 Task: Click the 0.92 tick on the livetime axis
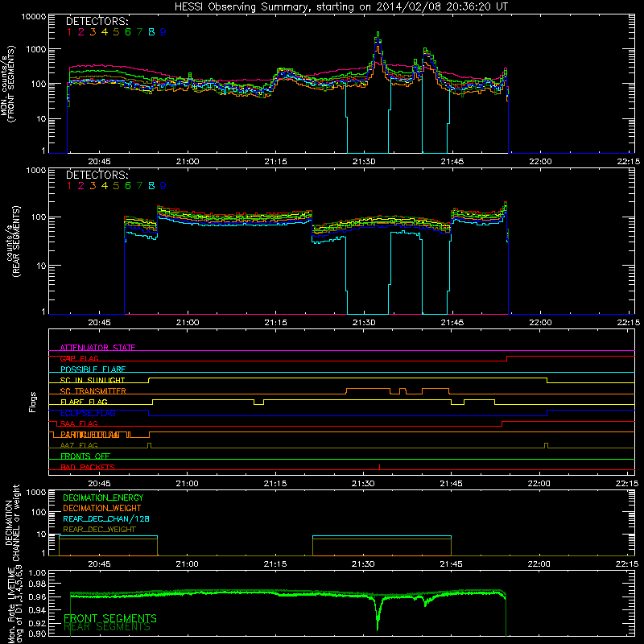(36, 623)
